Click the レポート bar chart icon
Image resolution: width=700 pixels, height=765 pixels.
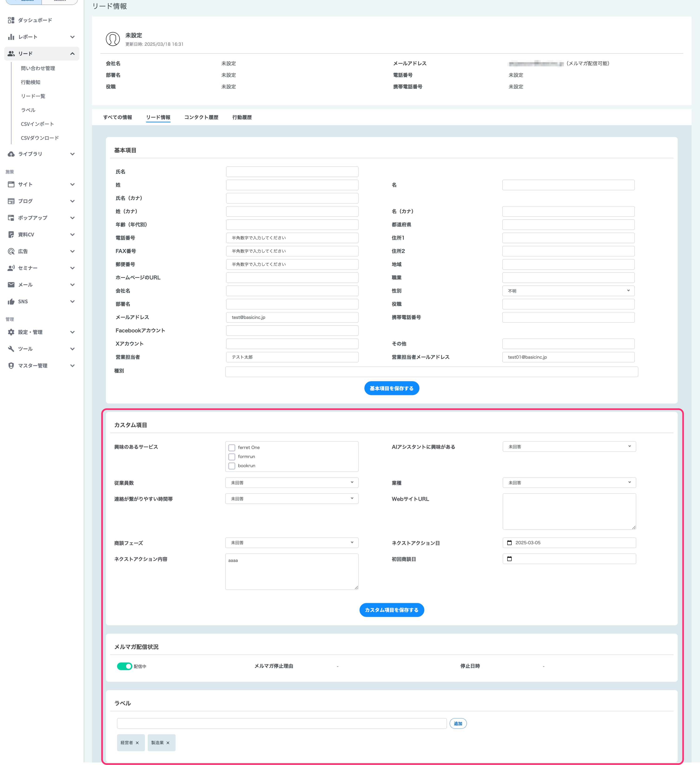(x=11, y=37)
